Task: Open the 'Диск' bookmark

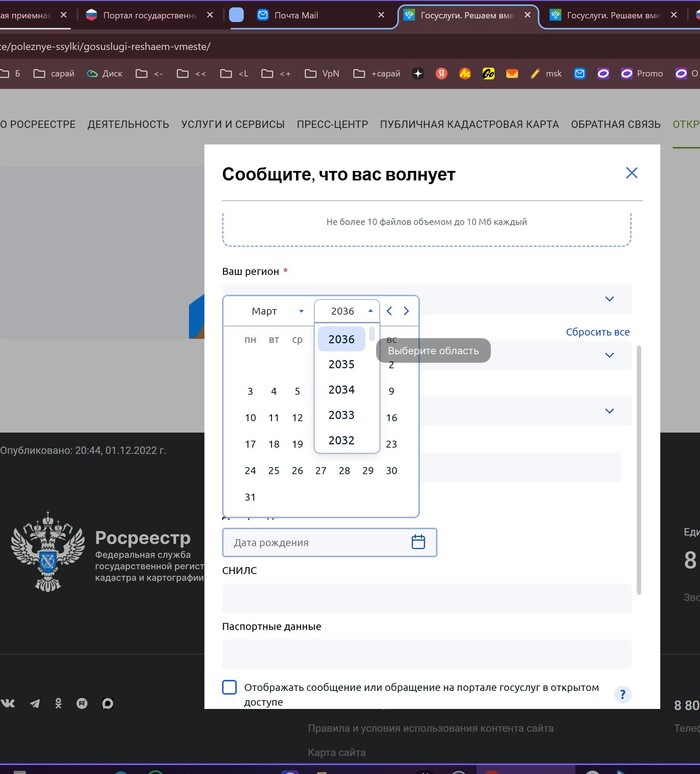Action: (104, 73)
